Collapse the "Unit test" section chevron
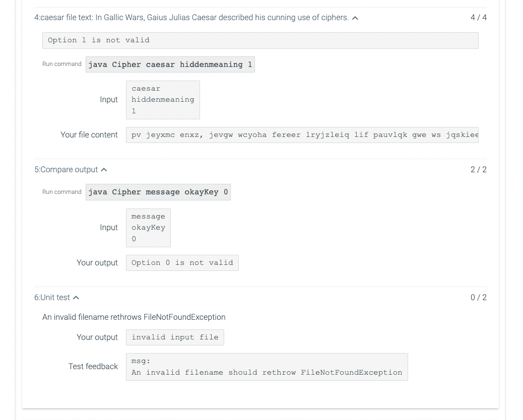The width and height of the screenshot is (523, 420). point(76,297)
